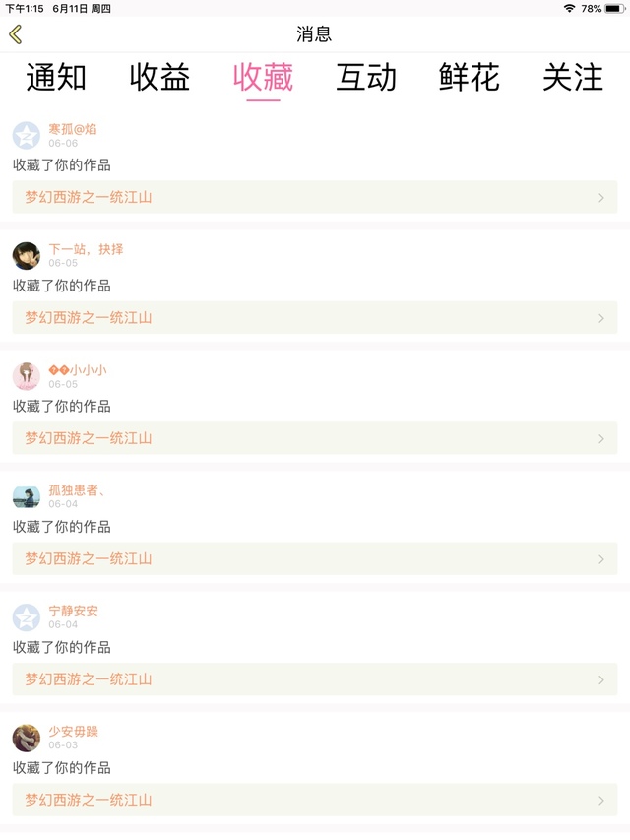The width and height of the screenshot is (630, 840).
Task: Open the 互动 tab
Action: point(366,77)
